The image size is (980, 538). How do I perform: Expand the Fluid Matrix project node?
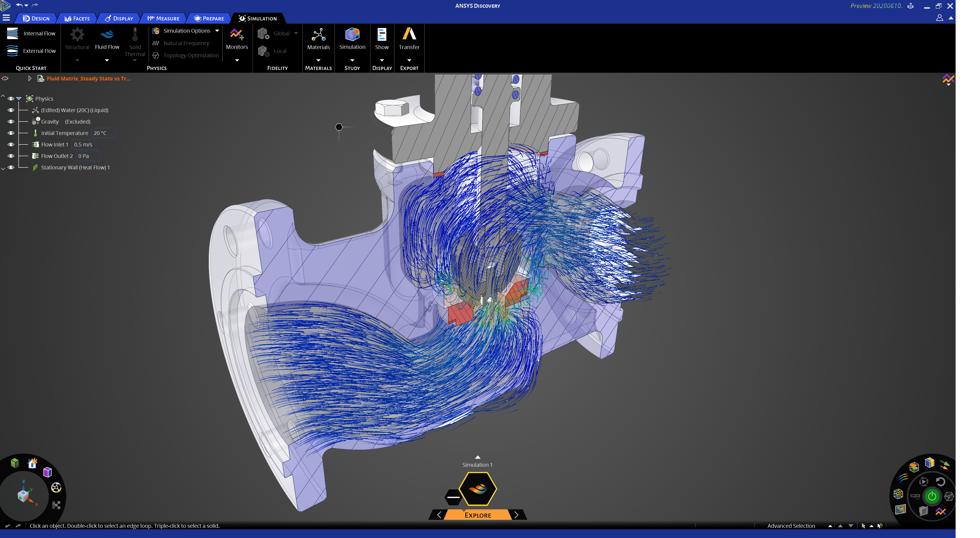coord(29,78)
